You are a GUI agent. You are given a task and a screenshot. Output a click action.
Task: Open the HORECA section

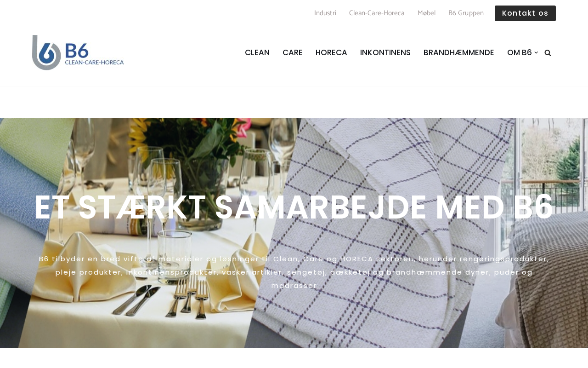331,52
